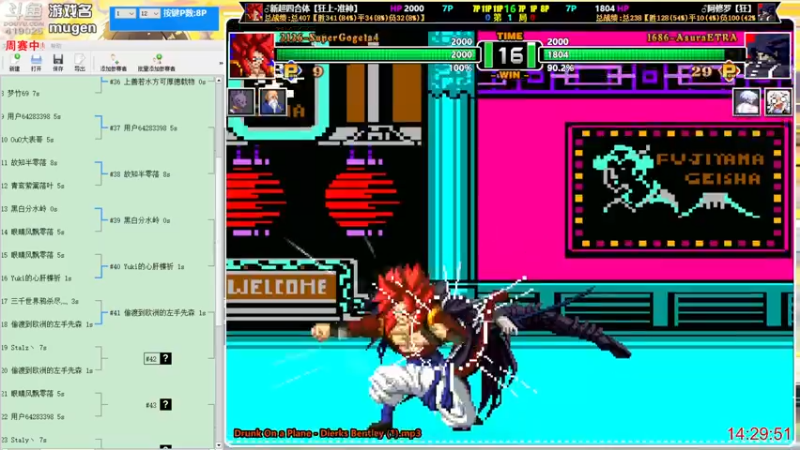Click the song title Drunk On a Plane
800x450 pixels.
328,433
